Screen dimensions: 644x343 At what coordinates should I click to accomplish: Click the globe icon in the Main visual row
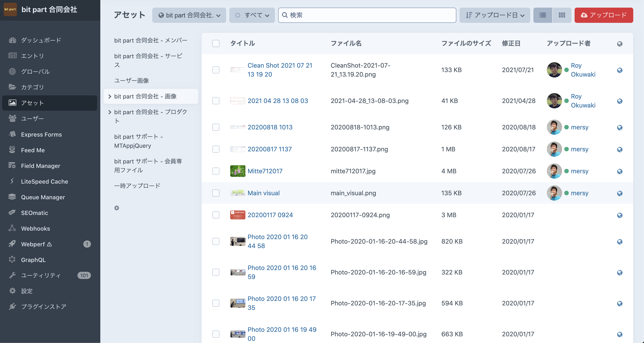coord(620,193)
